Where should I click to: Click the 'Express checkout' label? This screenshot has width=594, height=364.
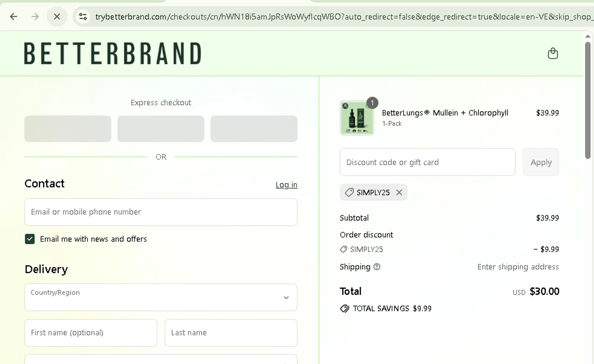[161, 102]
